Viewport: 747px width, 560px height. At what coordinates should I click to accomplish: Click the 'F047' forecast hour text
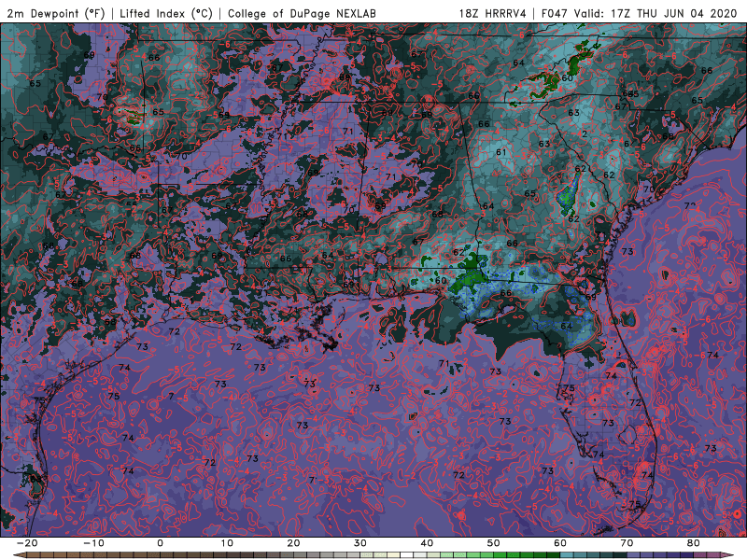[x=554, y=13]
